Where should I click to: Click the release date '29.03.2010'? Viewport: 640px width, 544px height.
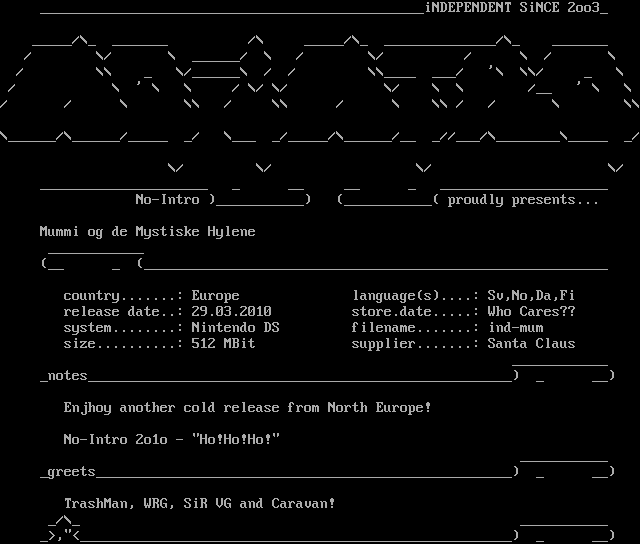(x=231, y=311)
